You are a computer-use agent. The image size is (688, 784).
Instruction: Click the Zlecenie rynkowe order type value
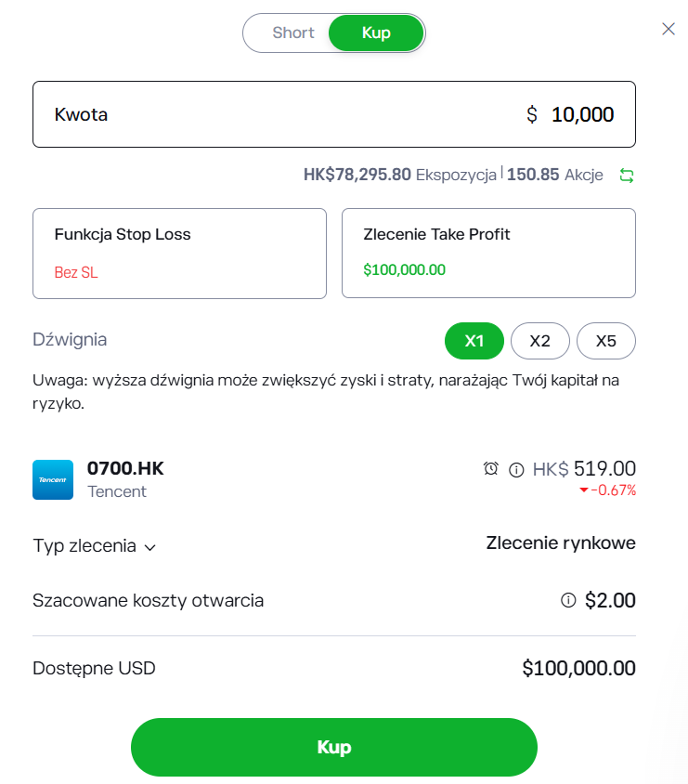tap(561, 543)
